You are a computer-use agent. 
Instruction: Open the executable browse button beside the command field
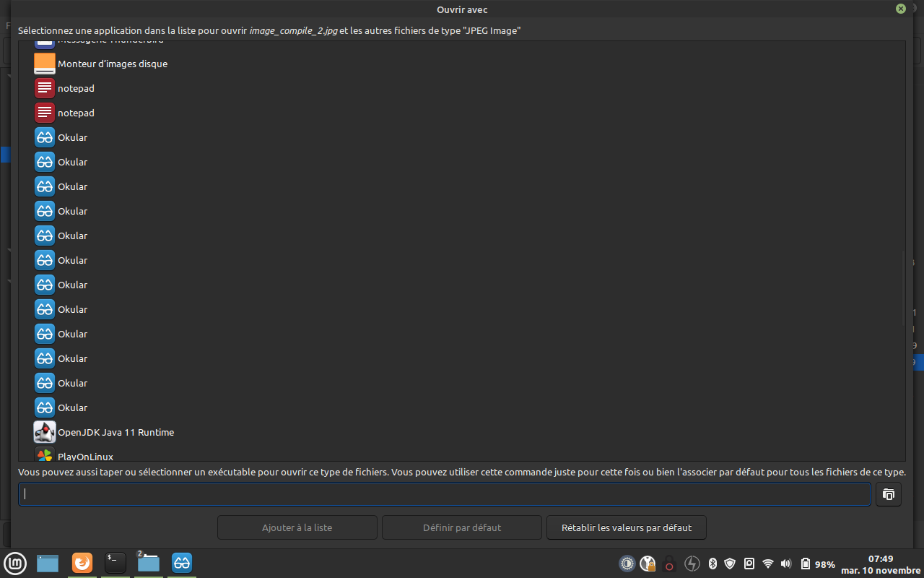[889, 494]
